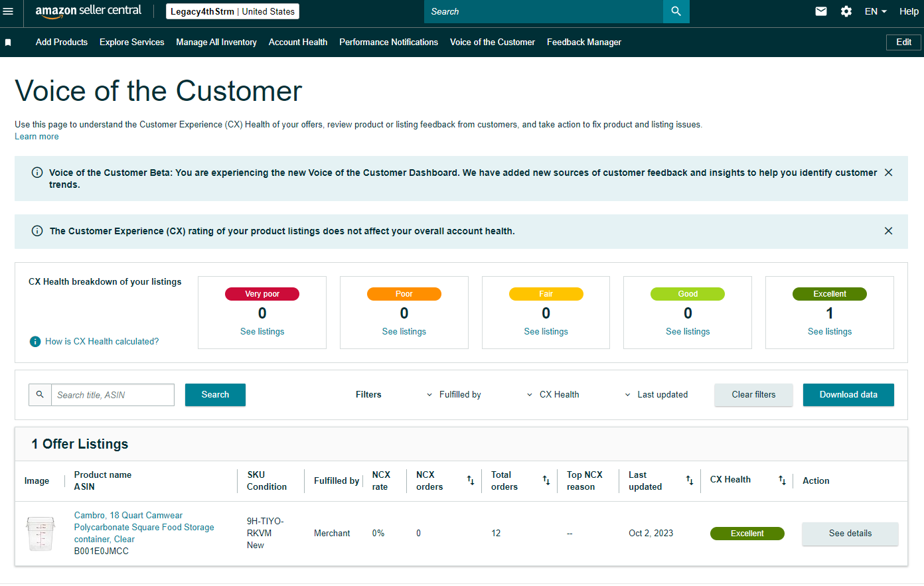Click the Fair yellow badge
Screen dimensions: 924x586
pos(546,294)
